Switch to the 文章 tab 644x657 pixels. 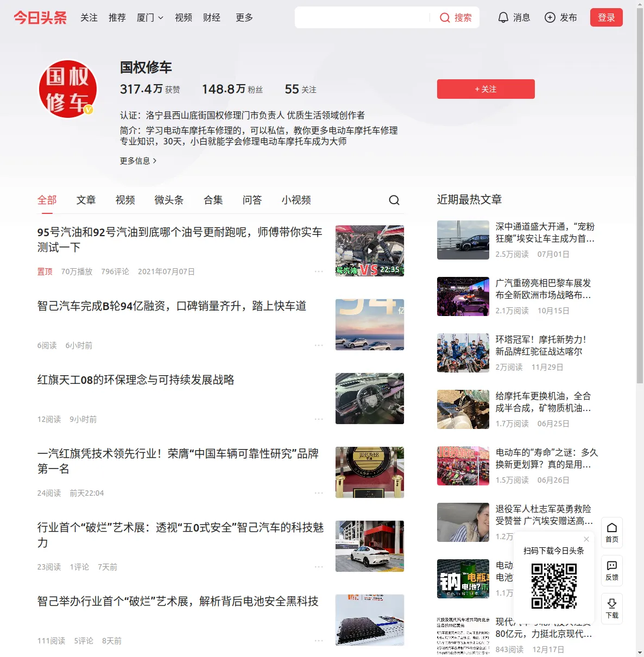tap(86, 200)
